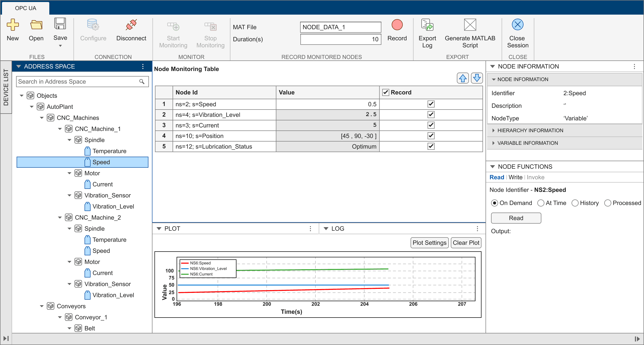This screenshot has height=345, width=644.
Task: Collapse the Objects tree node
Action: point(22,96)
